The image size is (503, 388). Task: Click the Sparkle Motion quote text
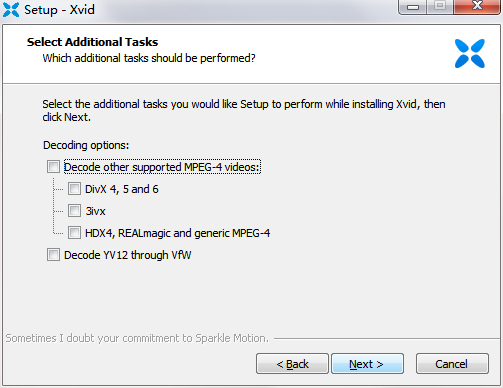click(137, 338)
